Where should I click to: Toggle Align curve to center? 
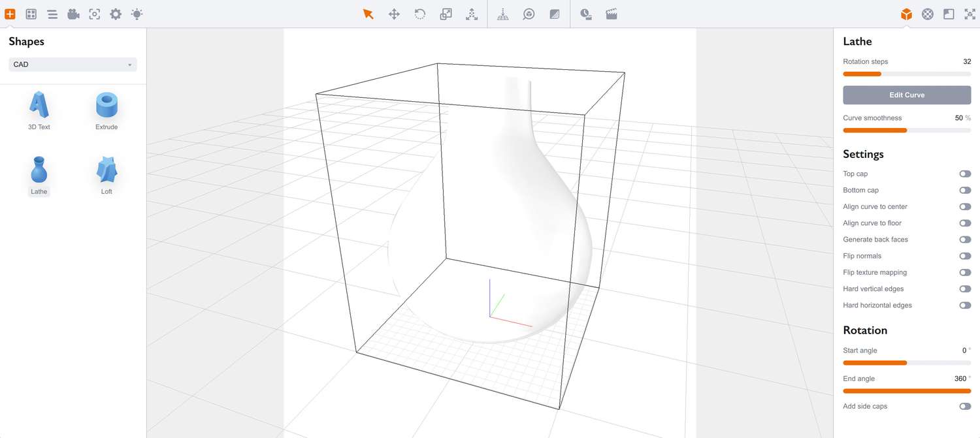tap(965, 206)
